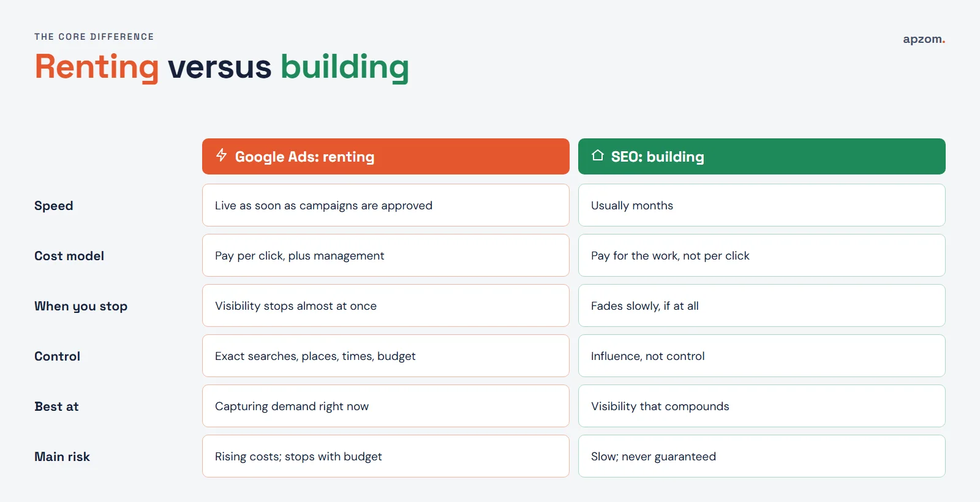
Task: Click the 'Fades slowly, if at all' cell
Action: click(x=762, y=305)
